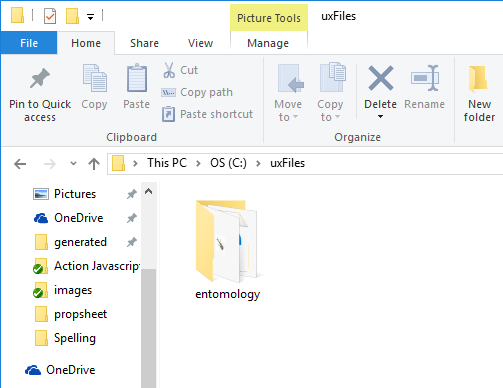This screenshot has width=503, height=388.
Task: Click the navigation pane scrollbar thumb
Action: (149, 328)
